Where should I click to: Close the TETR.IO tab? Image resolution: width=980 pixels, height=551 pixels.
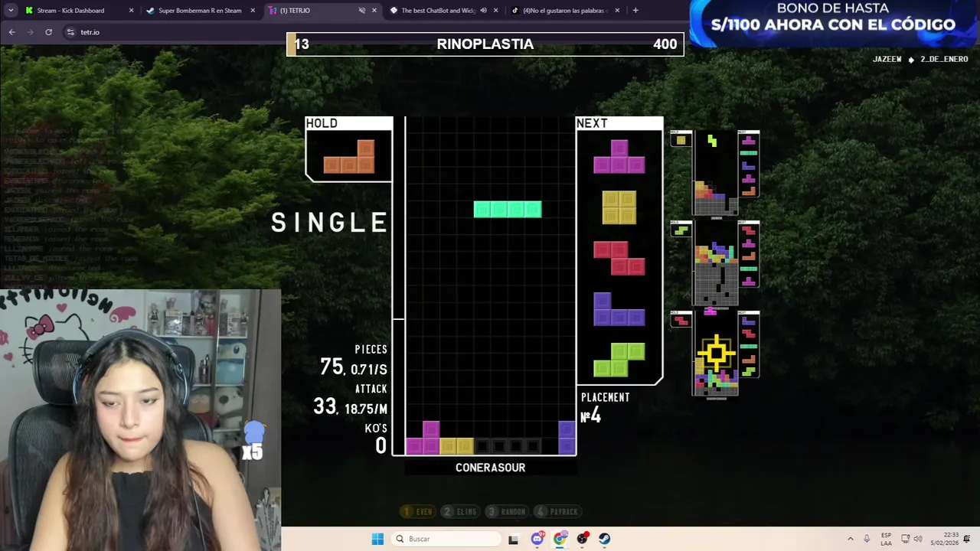click(374, 11)
